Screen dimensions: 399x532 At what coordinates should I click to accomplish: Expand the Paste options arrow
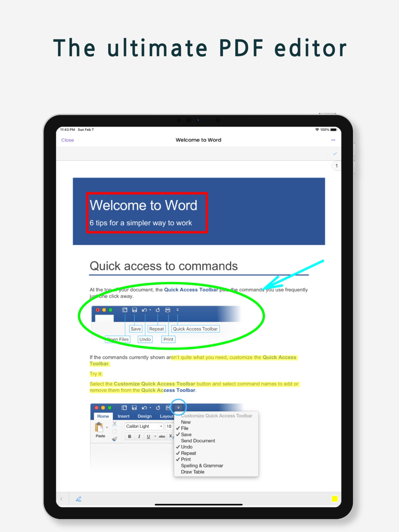(x=107, y=428)
